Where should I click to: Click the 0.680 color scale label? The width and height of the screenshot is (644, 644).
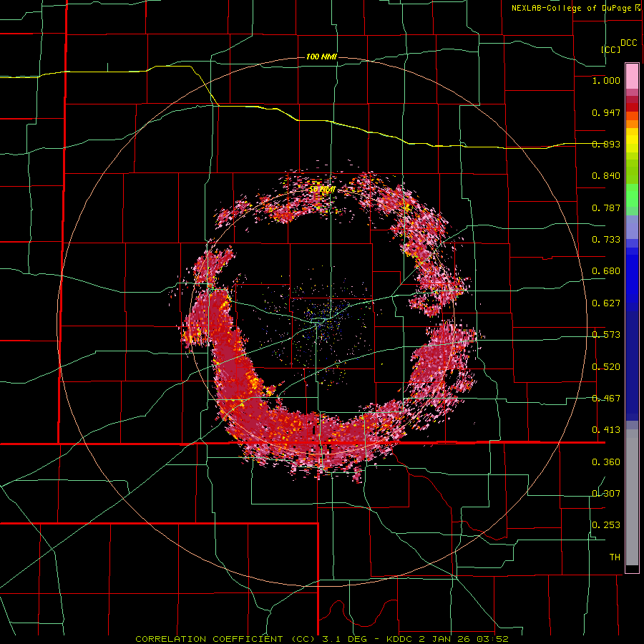(606, 271)
